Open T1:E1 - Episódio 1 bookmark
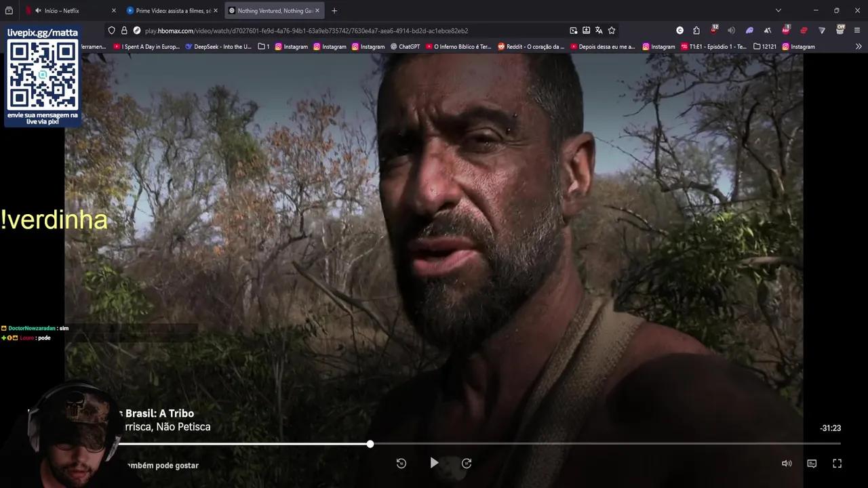This screenshot has height=488, width=868. (x=713, y=47)
